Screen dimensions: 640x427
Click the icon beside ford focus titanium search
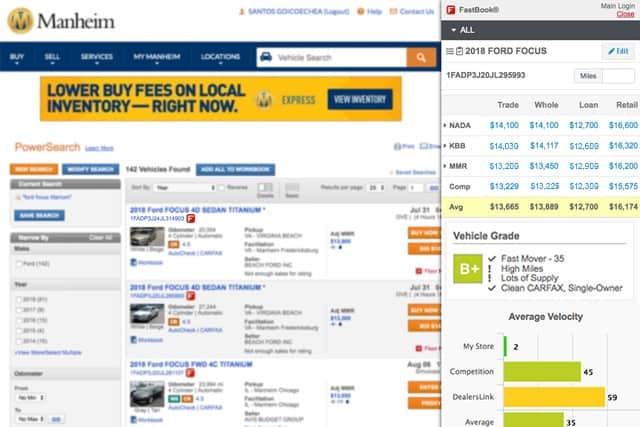click(x=18, y=197)
